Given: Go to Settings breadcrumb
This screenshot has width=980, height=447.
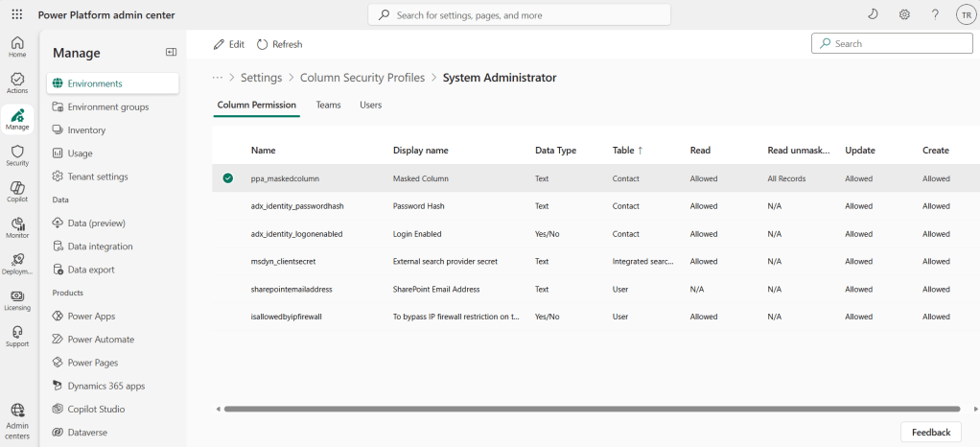Looking at the screenshot, I should point(261,78).
